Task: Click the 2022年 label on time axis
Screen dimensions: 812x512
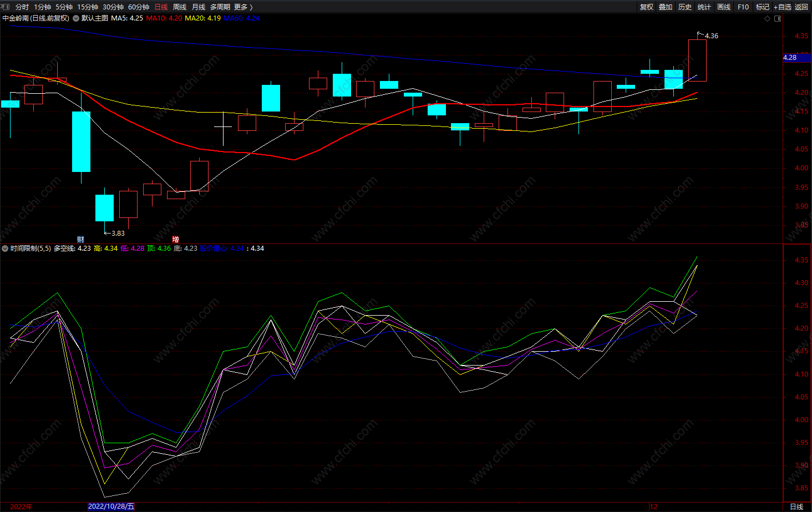Action: coord(22,507)
